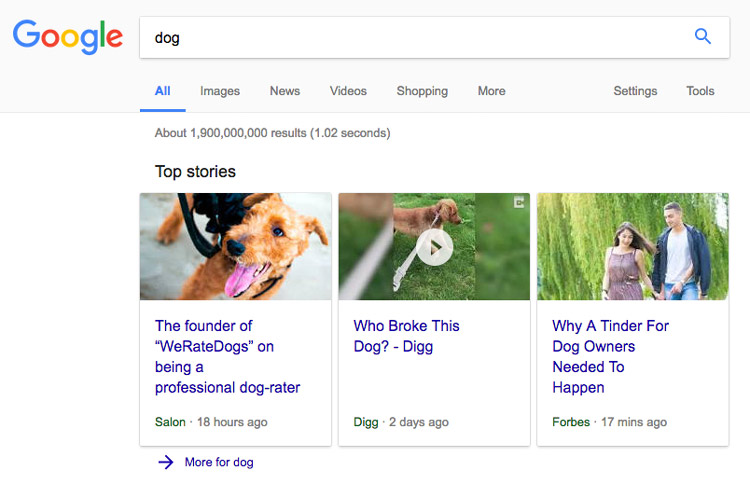This screenshot has width=750, height=498.
Task: Click the 18 hours ago timestamp
Action: pos(232,422)
